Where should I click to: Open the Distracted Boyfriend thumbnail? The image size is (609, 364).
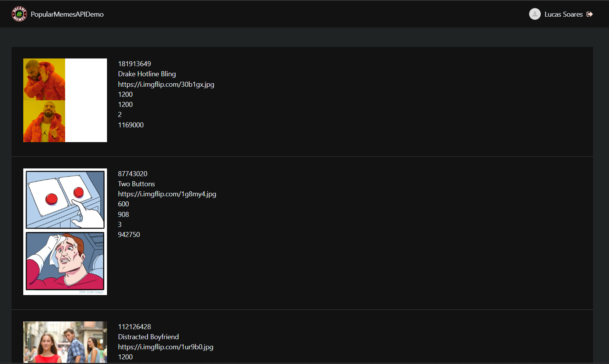click(x=65, y=342)
